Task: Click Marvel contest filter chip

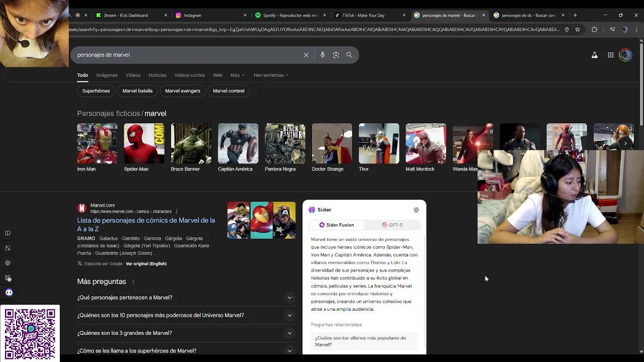Action: [228, 91]
